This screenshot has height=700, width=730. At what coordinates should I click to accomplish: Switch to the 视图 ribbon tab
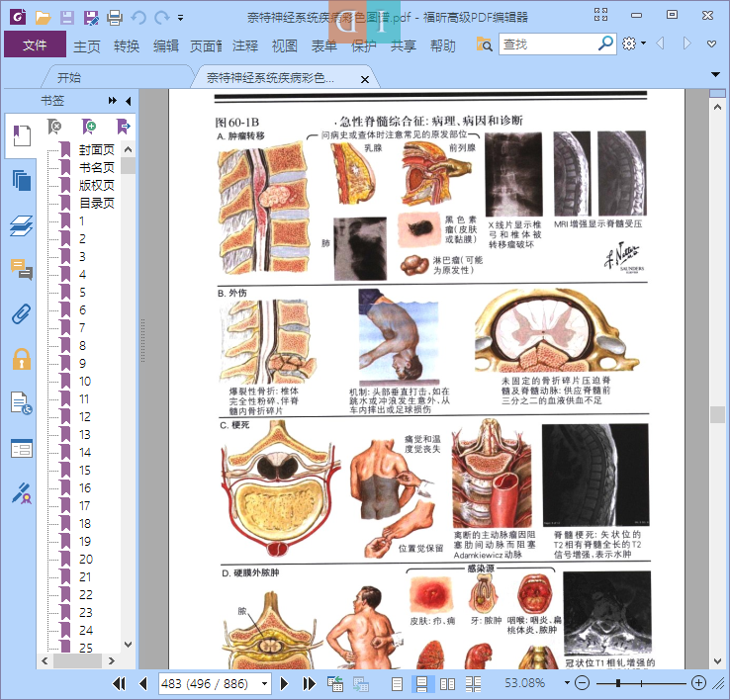pyautogui.click(x=285, y=46)
